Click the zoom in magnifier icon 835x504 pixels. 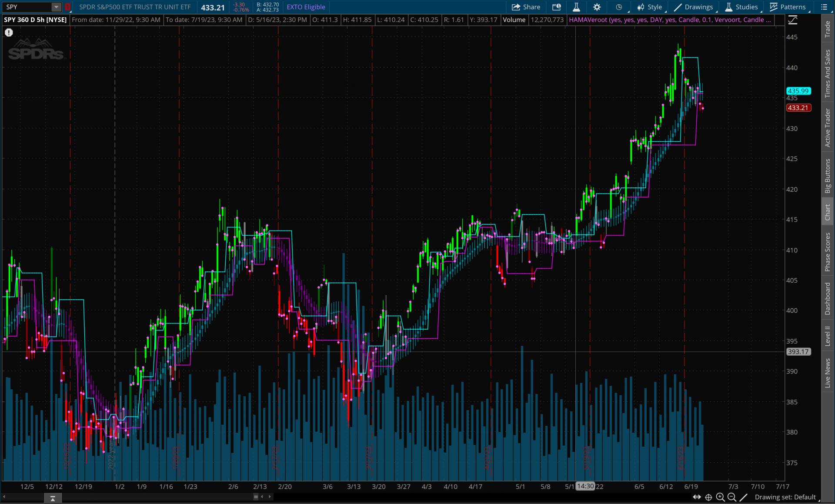[x=720, y=497]
